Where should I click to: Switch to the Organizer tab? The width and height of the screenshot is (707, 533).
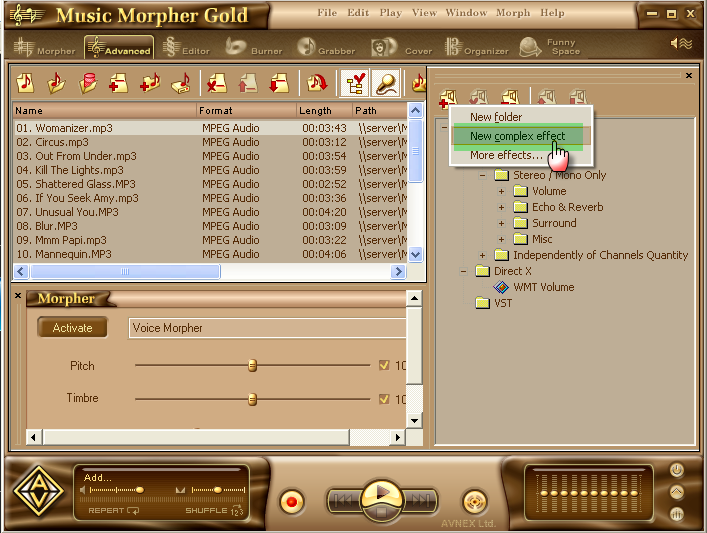[x=476, y=47]
